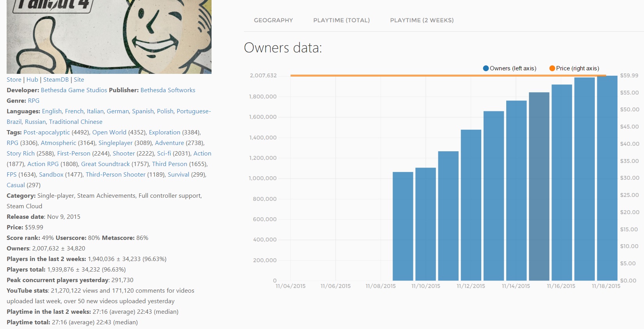Click developer Bethesda Game Studios link

click(x=74, y=90)
